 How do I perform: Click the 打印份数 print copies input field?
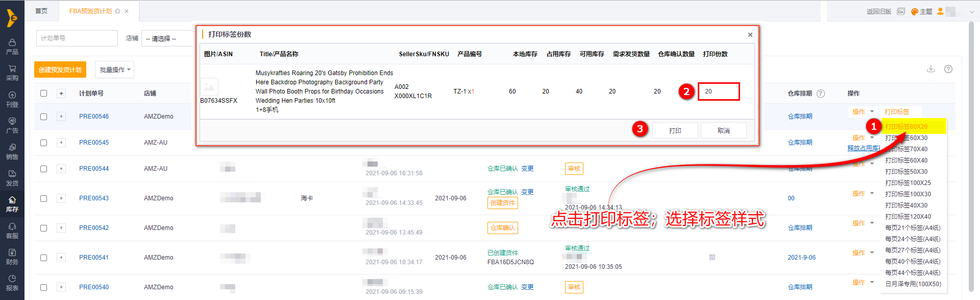click(718, 91)
